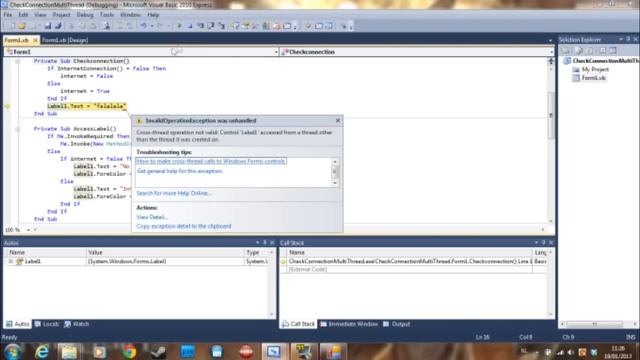Select the CheckConnectionMultiThread project node
The width and height of the screenshot is (640, 360).
coord(601,61)
